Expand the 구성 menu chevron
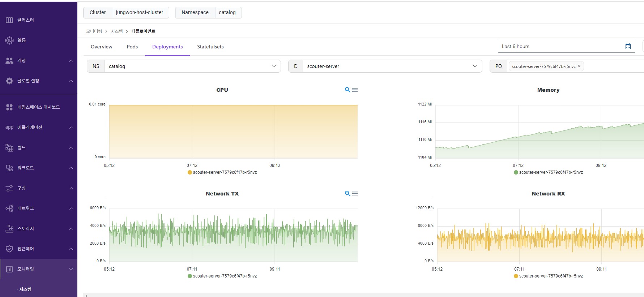 (x=71, y=188)
